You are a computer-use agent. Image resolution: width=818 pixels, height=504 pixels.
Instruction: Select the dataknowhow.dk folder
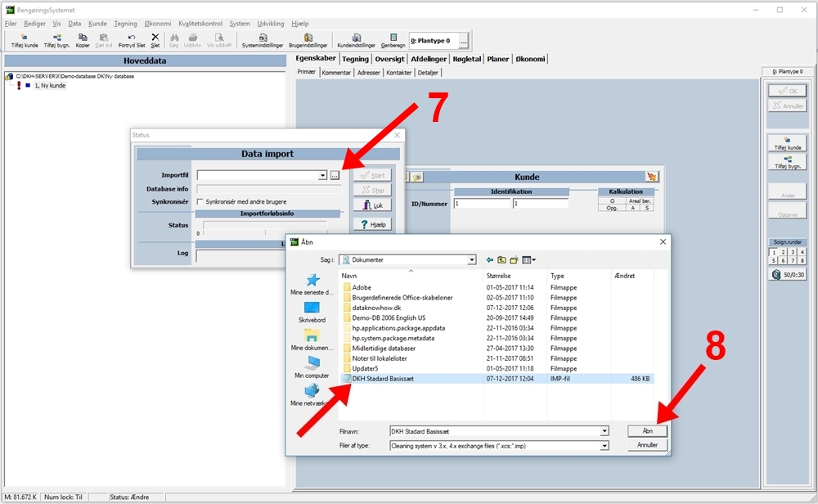point(372,308)
